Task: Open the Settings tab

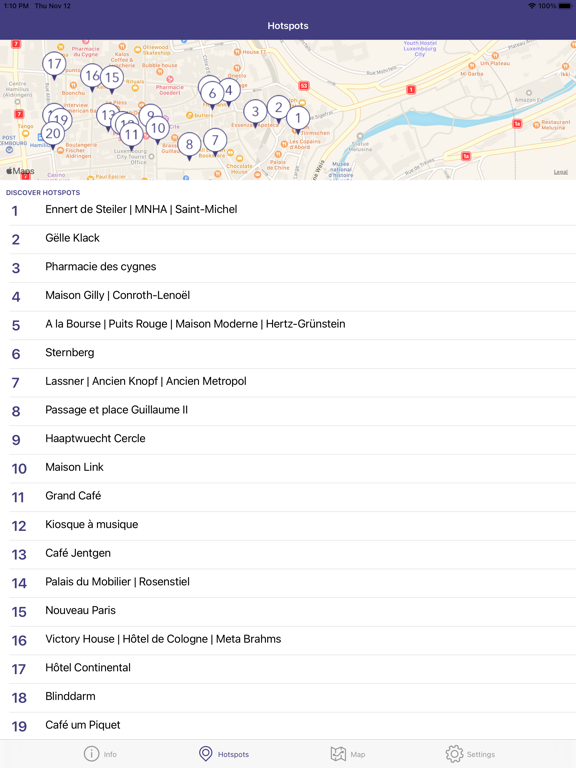Action: coord(470,754)
